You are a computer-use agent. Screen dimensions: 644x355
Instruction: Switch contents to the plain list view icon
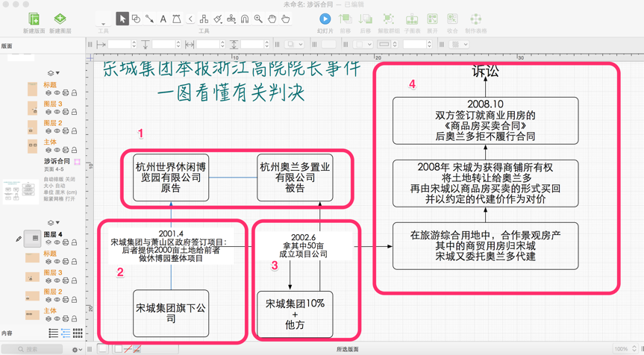point(54,333)
